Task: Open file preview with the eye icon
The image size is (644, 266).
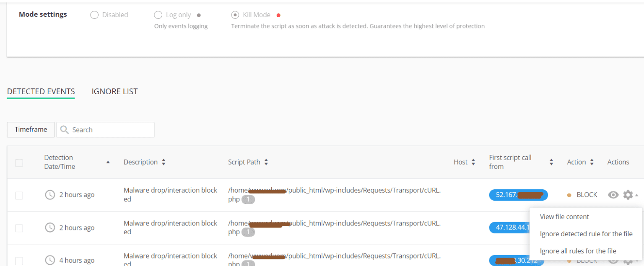Action: (613, 194)
